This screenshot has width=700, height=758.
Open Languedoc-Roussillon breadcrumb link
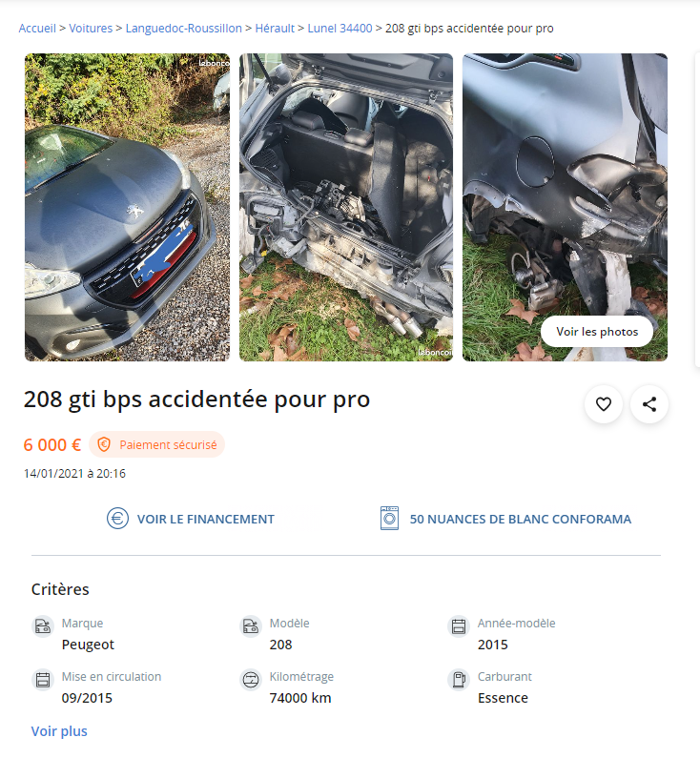tap(184, 29)
